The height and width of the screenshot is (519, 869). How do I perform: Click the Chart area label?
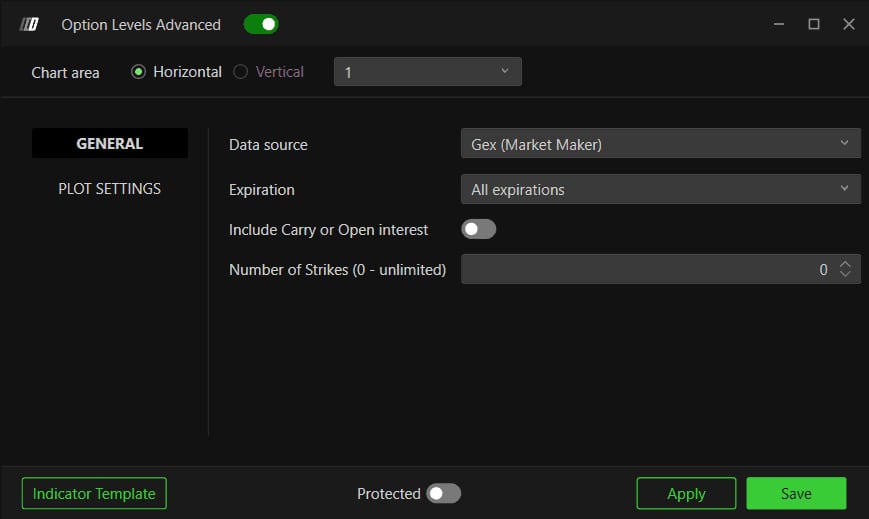pyautogui.click(x=65, y=73)
